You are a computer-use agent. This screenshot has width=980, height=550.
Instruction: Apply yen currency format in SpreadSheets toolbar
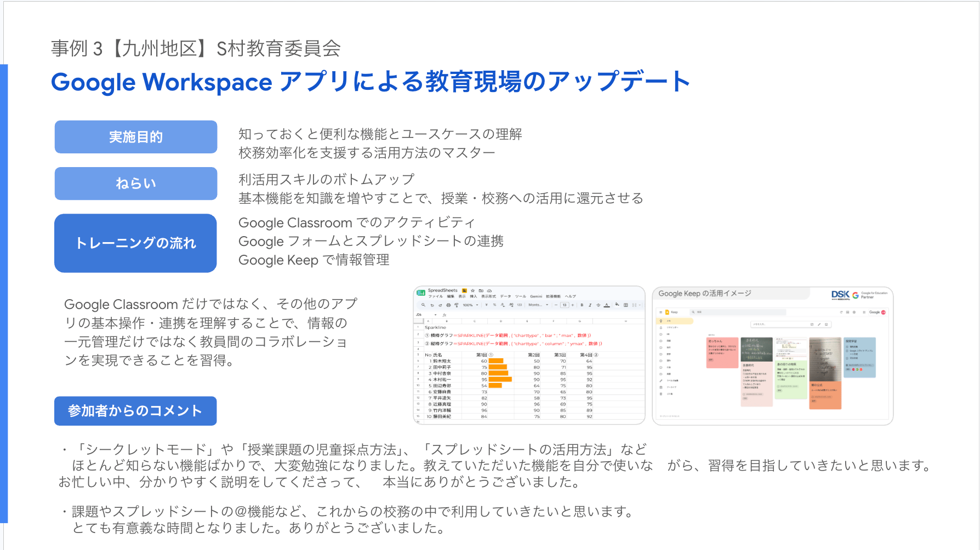pyautogui.click(x=486, y=305)
